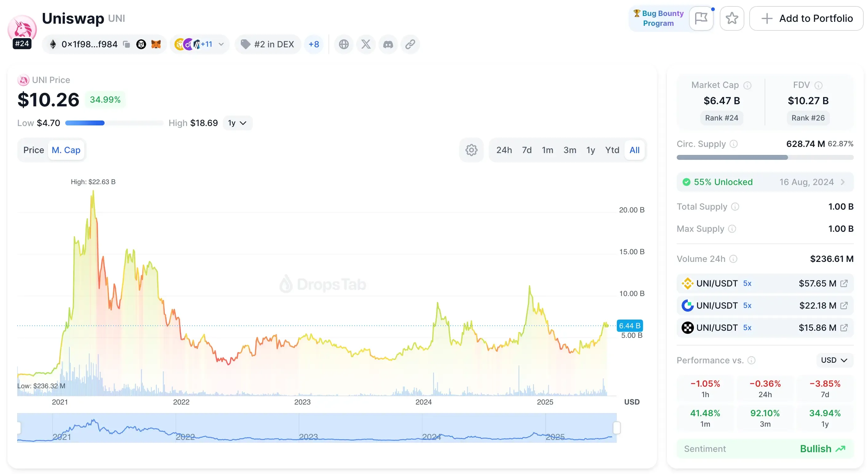Open the #2 in DEX category tag
This screenshot has width=868, height=474.
coord(268,44)
